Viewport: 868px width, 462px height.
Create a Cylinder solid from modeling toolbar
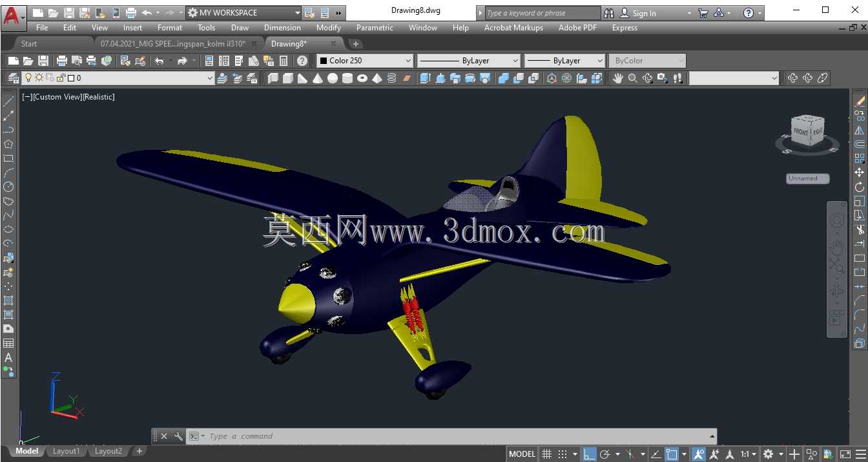tap(347, 78)
